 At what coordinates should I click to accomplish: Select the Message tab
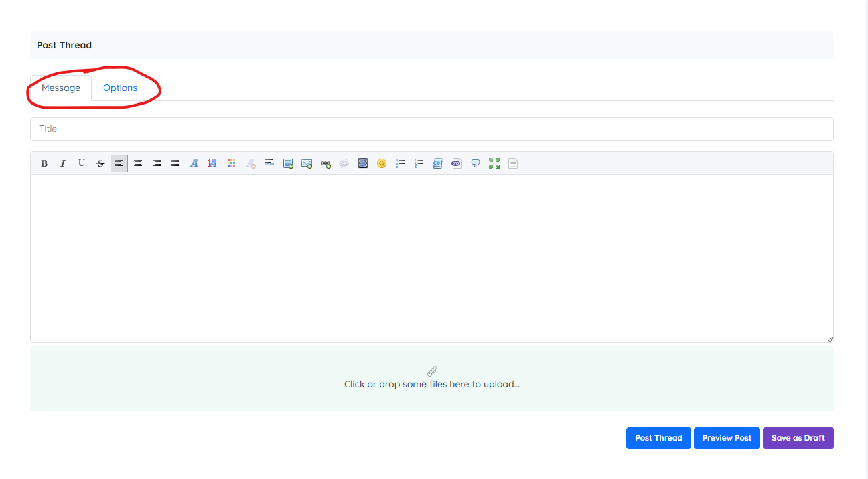pyautogui.click(x=61, y=88)
